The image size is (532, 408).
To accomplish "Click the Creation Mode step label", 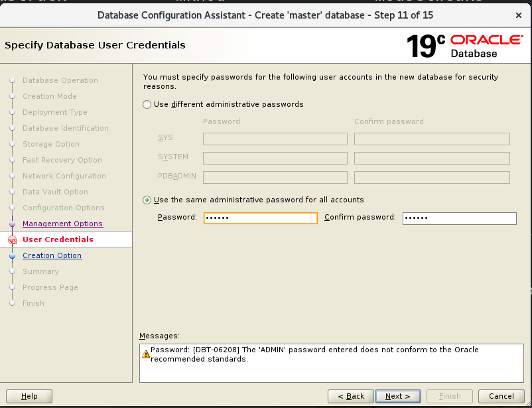I will 50,96.
